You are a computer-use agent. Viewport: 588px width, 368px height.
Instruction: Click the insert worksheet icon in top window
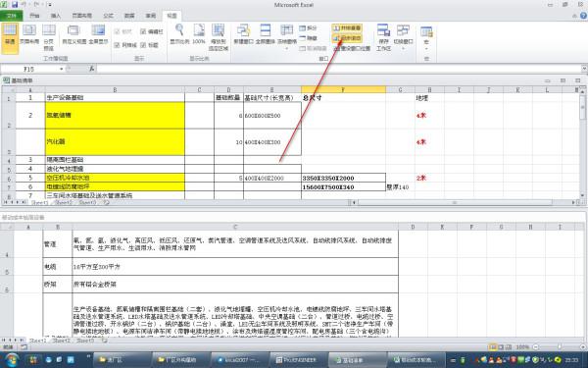[107, 202]
